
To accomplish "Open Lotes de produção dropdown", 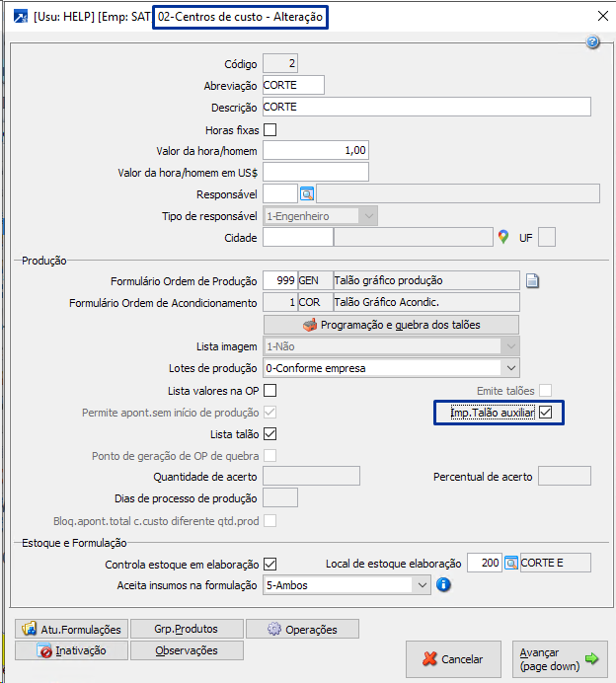I will coord(391,368).
